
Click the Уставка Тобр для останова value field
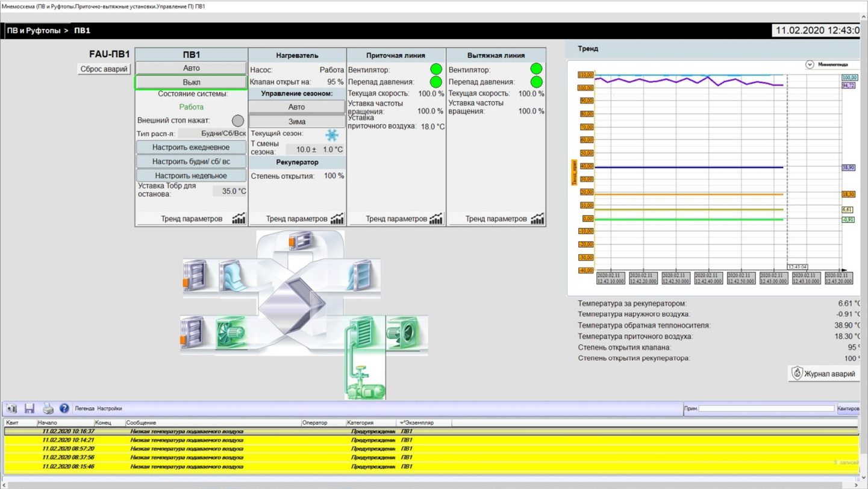[x=230, y=191]
